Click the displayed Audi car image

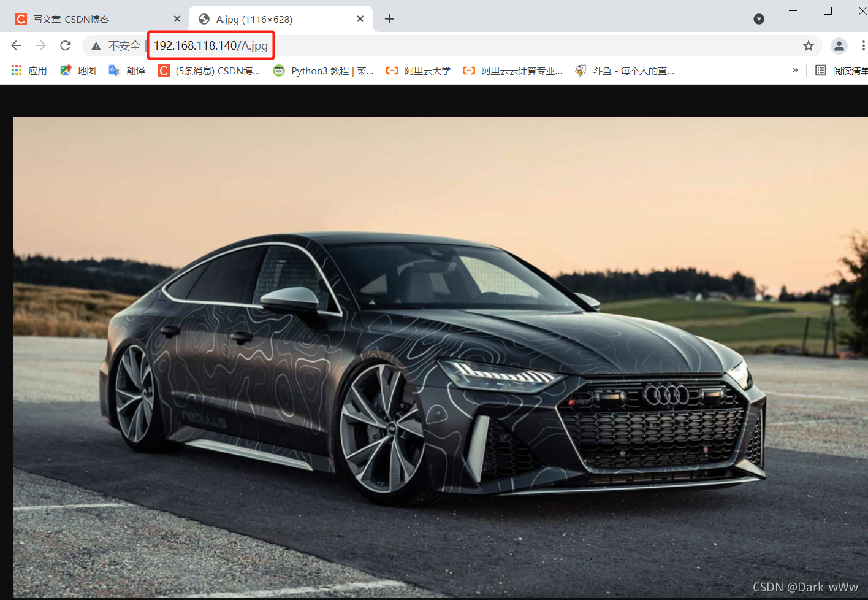click(440, 357)
